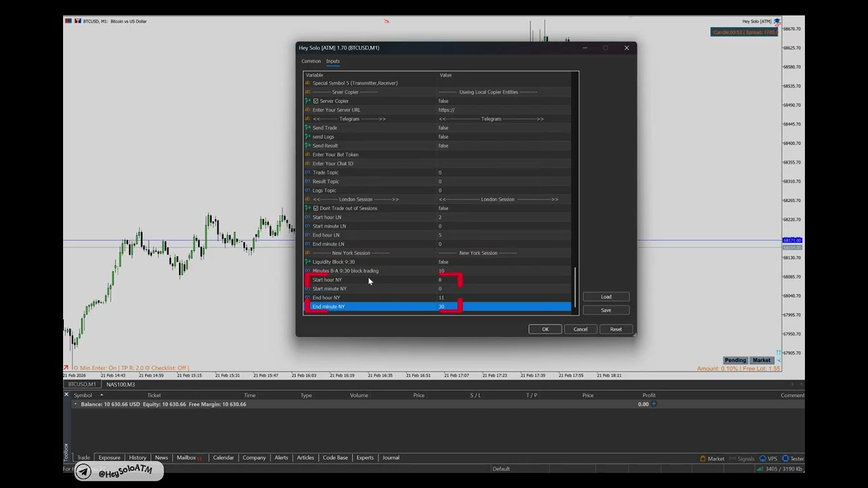Open the Journal tab in Toolbox
The image size is (868, 488).
(x=391, y=457)
